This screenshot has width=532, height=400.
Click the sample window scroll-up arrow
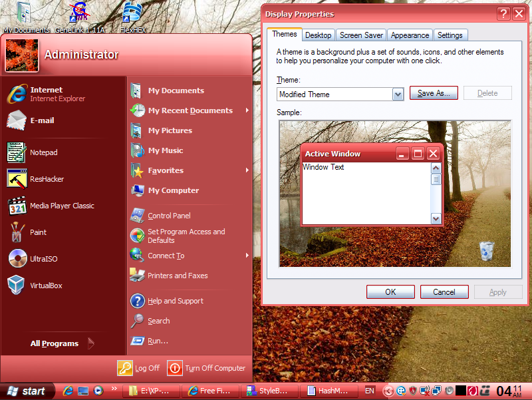(x=436, y=168)
